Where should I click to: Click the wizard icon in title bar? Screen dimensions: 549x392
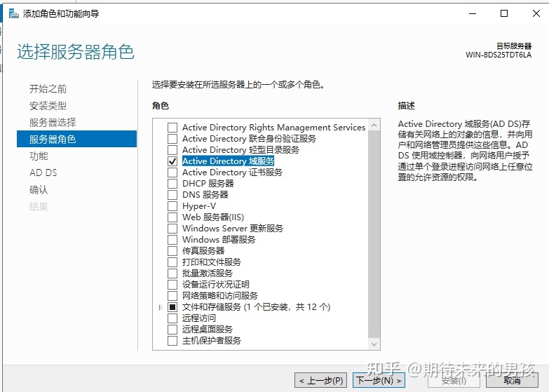(x=13, y=13)
